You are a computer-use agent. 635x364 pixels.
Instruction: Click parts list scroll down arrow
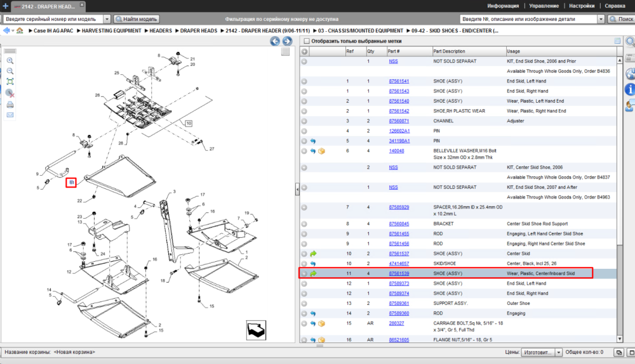620,339
